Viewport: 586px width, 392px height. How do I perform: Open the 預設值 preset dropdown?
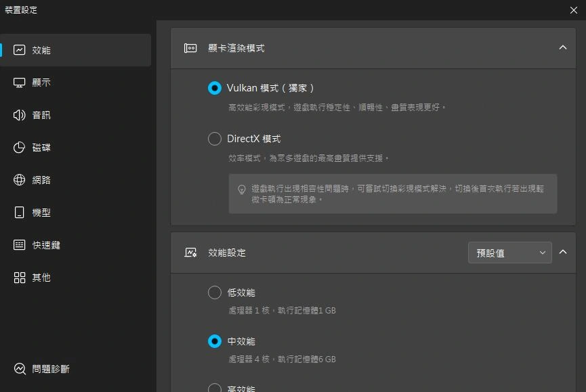point(509,252)
